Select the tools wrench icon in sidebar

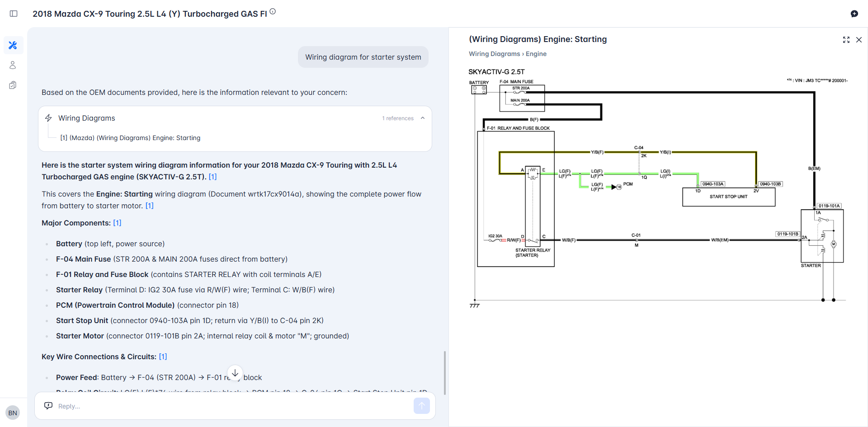tap(13, 45)
